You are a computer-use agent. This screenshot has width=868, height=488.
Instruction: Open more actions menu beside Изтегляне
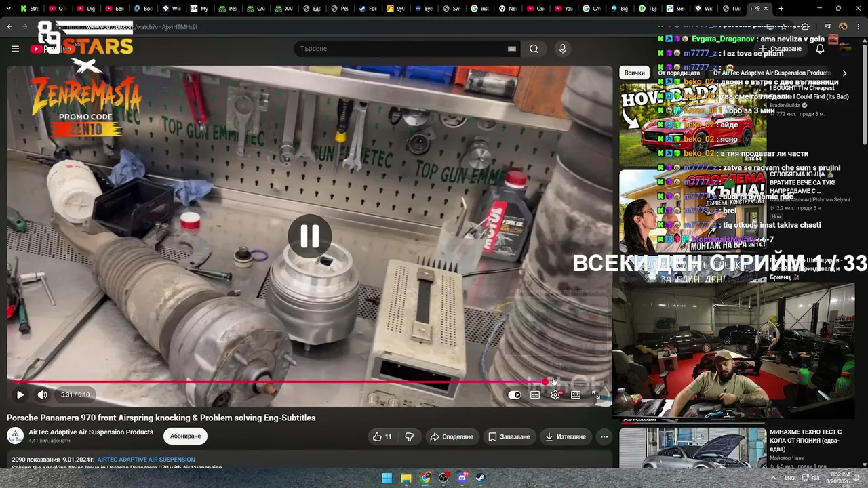coord(604,436)
